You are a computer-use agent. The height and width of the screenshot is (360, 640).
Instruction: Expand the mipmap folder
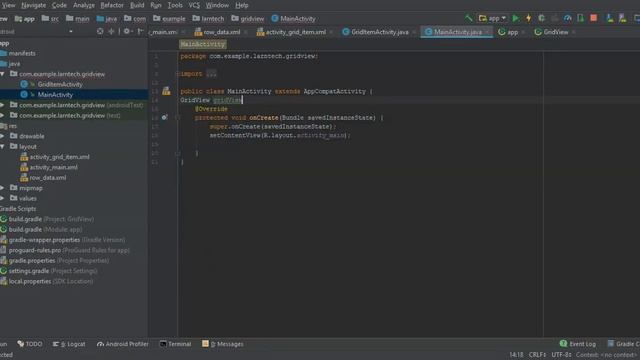[x=2, y=188]
